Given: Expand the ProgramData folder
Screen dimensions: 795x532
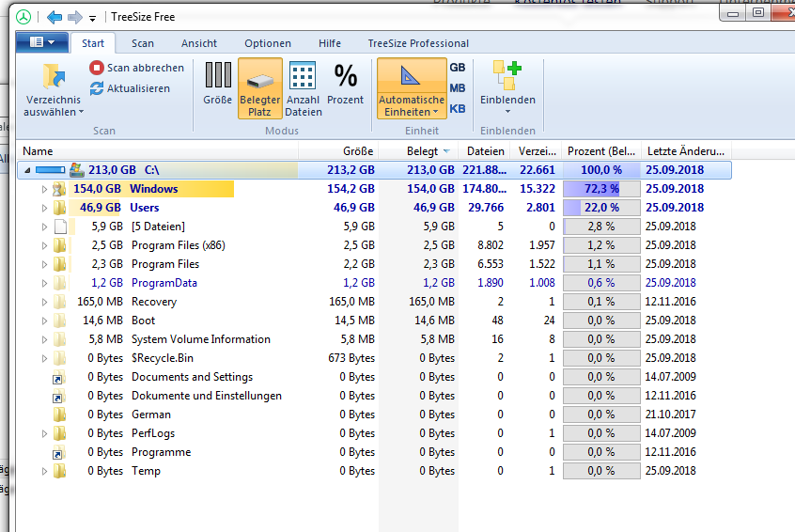Looking at the screenshot, I should coord(44,283).
